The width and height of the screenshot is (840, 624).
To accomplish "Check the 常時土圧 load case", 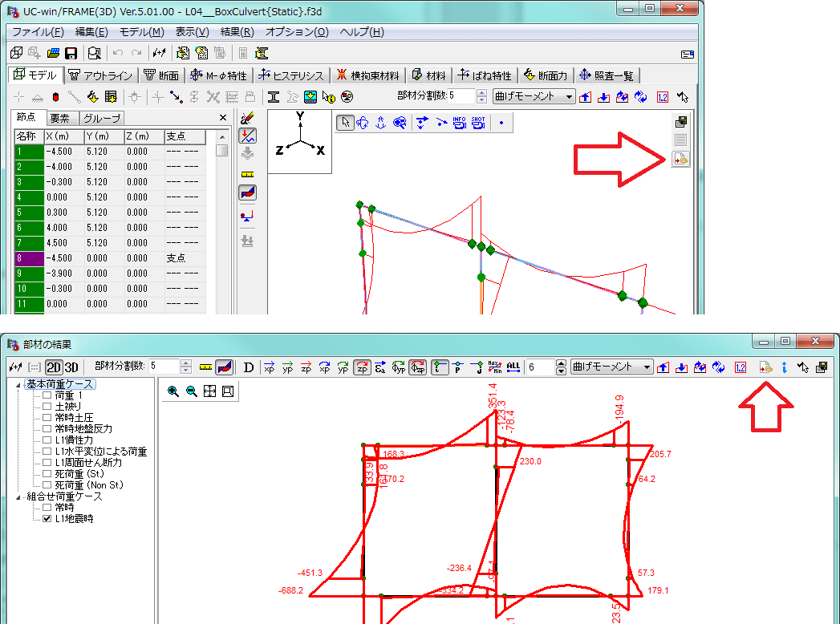I will coord(47,418).
